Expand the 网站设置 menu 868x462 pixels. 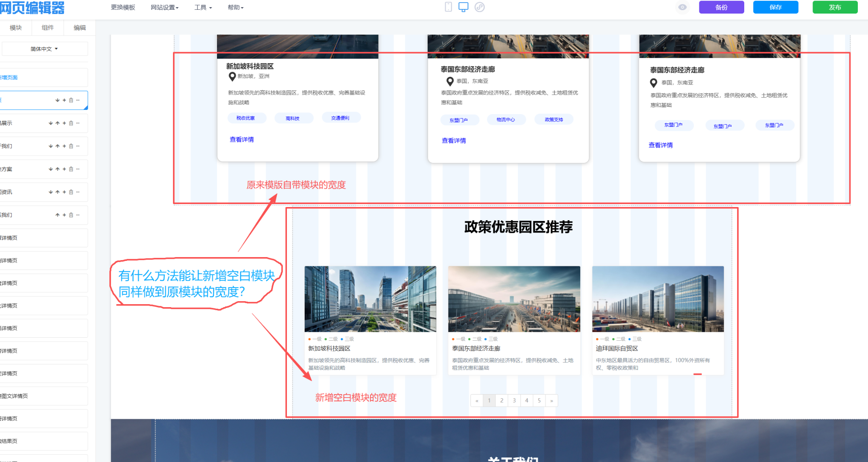click(164, 8)
